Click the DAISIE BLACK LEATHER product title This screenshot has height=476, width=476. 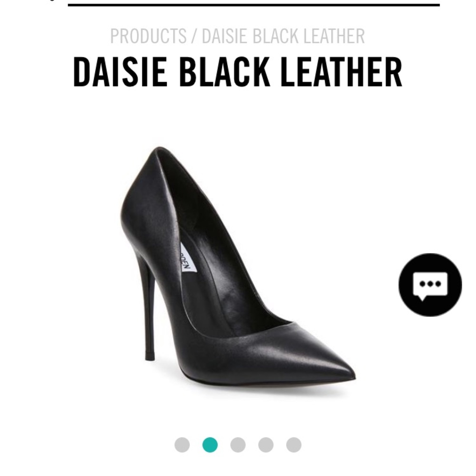point(238,72)
